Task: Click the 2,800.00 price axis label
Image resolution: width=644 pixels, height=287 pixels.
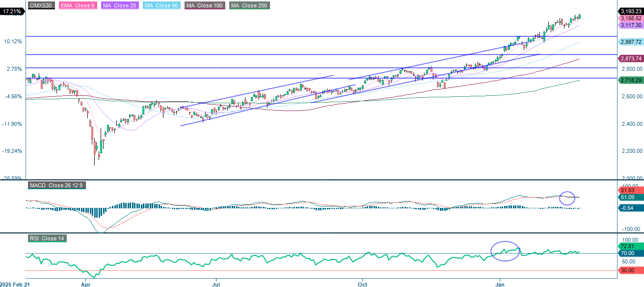Action: tap(631, 69)
